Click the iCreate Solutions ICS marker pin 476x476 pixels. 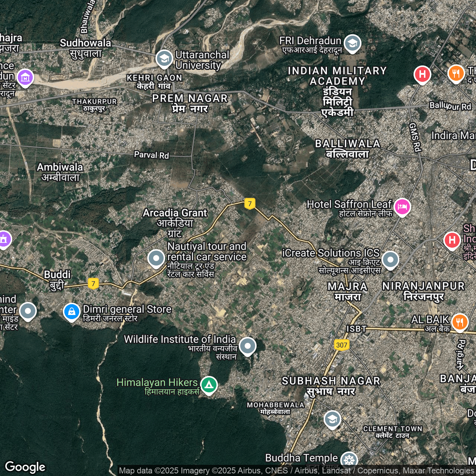(x=390, y=259)
